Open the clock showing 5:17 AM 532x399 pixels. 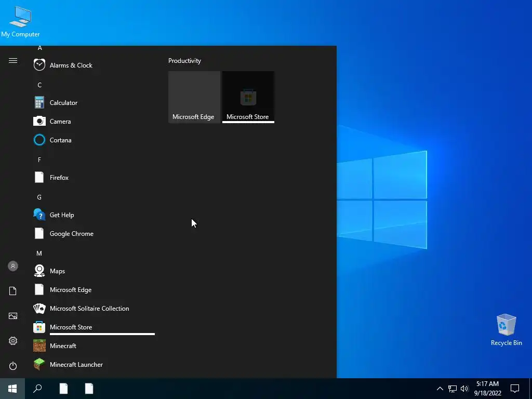coord(487,389)
